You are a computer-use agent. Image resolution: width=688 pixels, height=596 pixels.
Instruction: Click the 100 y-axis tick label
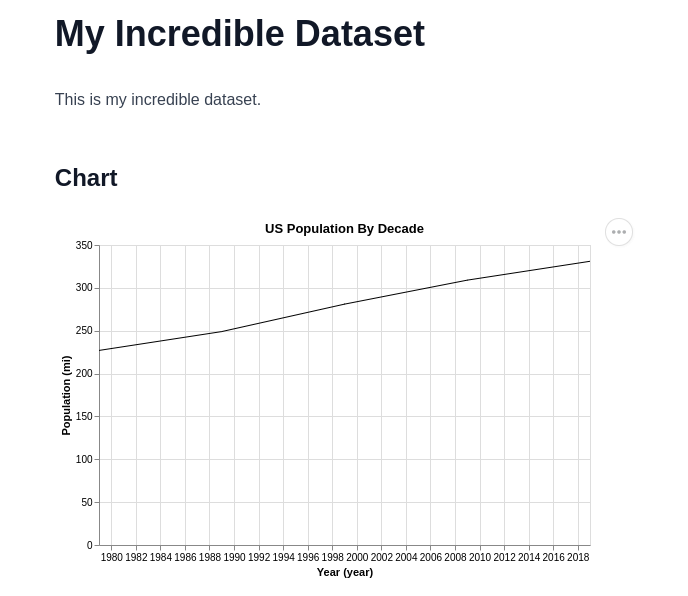click(x=84, y=460)
